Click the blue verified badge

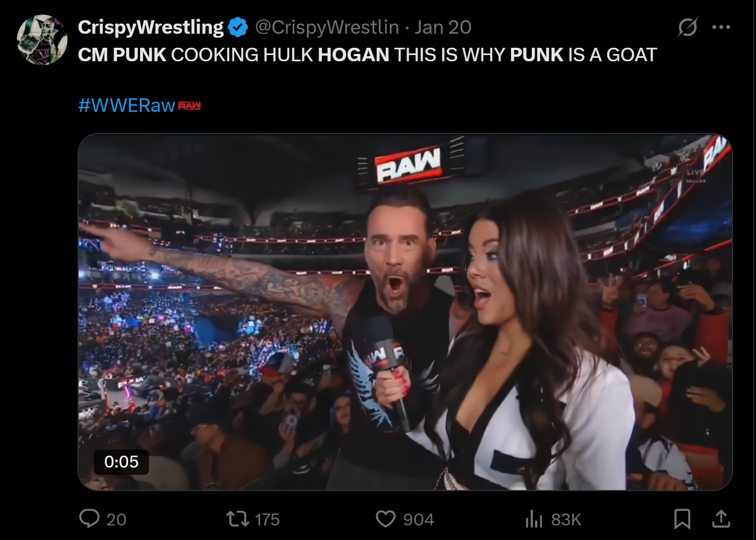(238, 27)
